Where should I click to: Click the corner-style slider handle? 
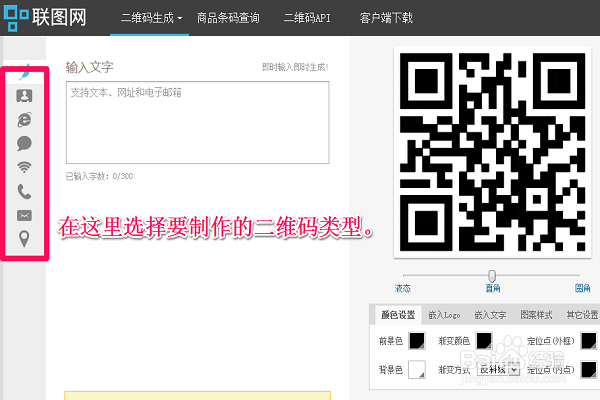(492, 276)
